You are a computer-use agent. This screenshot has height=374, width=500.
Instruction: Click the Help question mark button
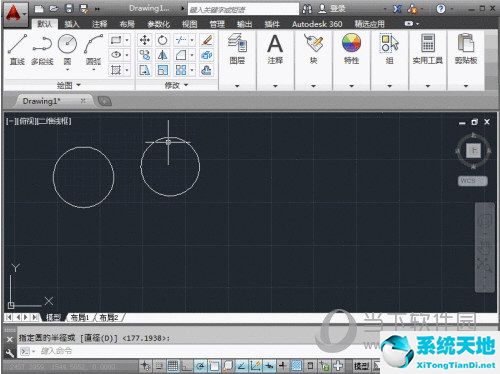(x=441, y=9)
